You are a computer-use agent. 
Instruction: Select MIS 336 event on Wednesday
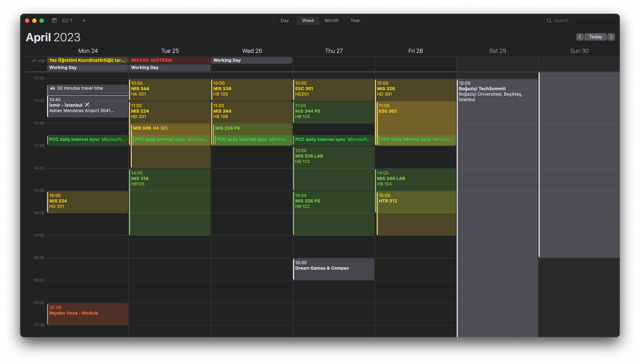(252, 90)
